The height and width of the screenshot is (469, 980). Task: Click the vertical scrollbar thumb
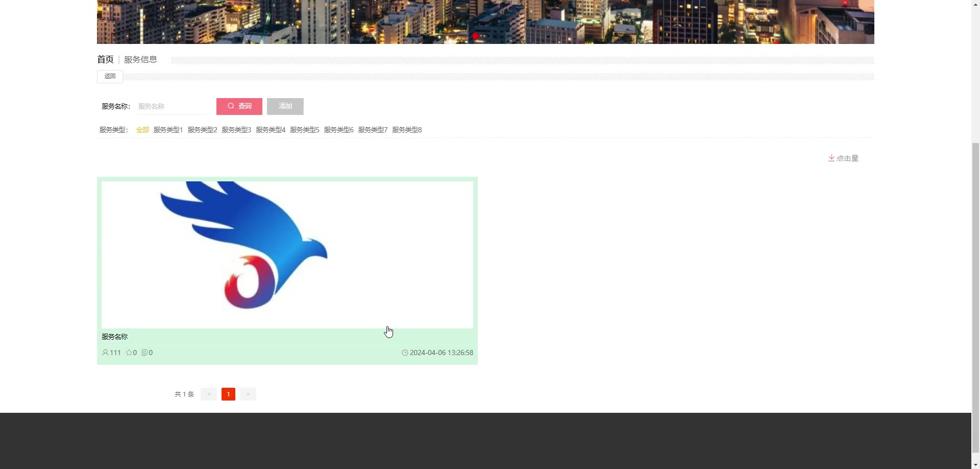(x=975, y=298)
